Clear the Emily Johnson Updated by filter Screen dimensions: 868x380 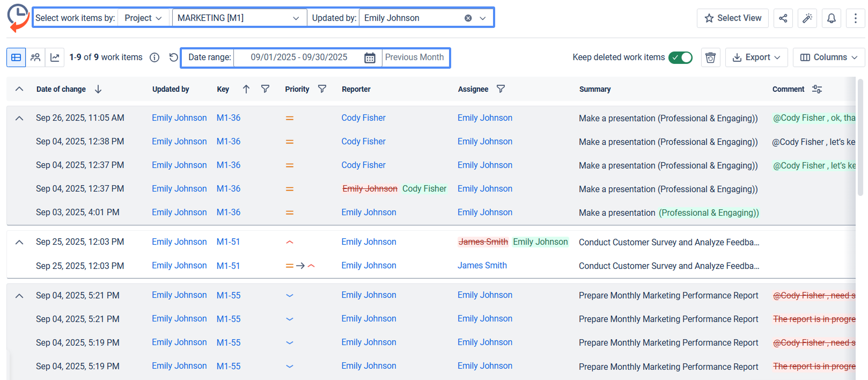tap(468, 18)
